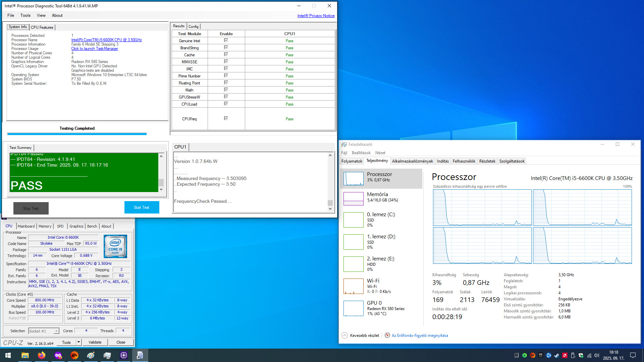The width and height of the screenshot is (644, 362).
Task: Toggle the Genuine Intel test checkbox
Action: coord(226,41)
